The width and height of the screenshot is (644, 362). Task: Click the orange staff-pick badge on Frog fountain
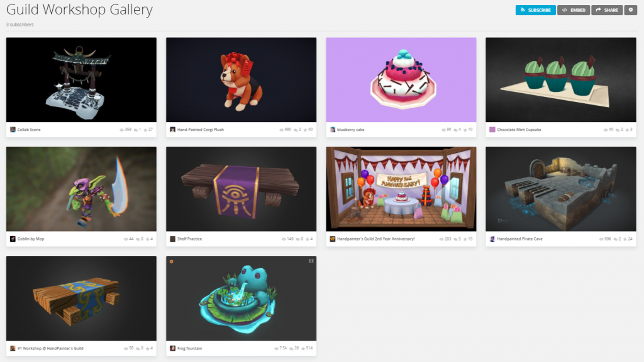(171, 262)
